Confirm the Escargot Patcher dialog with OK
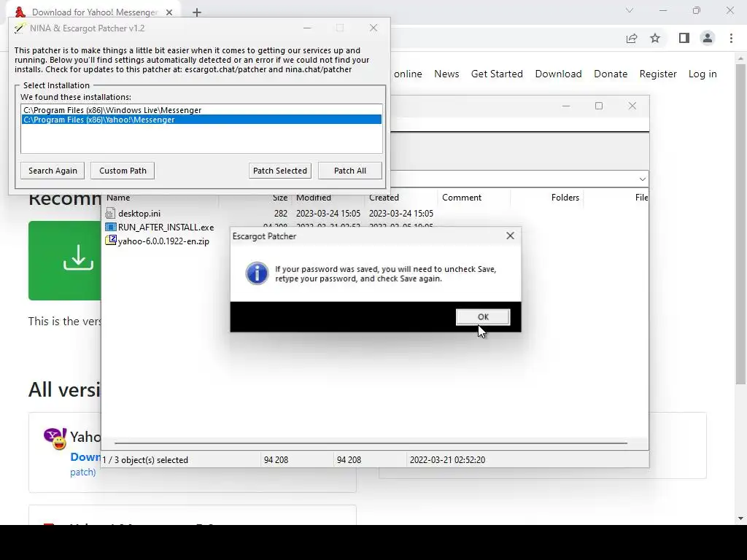747x560 pixels. pyautogui.click(x=483, y=316)
